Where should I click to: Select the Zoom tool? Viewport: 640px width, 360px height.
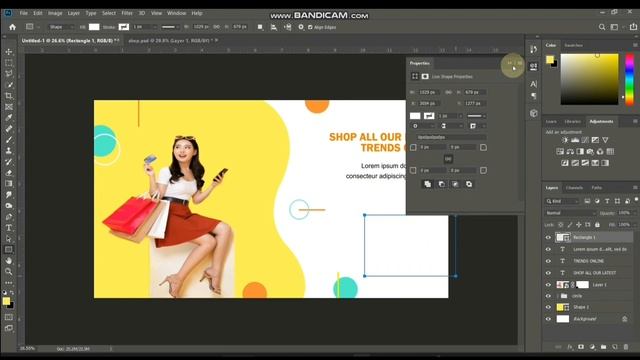click(9, 272)
